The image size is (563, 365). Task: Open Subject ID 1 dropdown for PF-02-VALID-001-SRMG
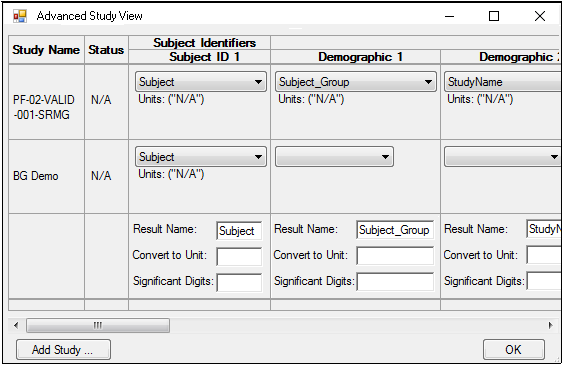pyautogui.click(x=201, y=82)
